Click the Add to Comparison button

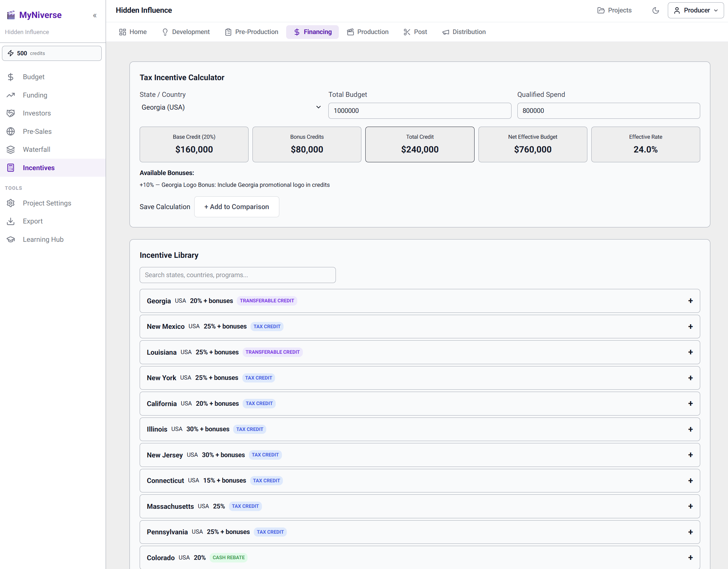tap(236, 207)
